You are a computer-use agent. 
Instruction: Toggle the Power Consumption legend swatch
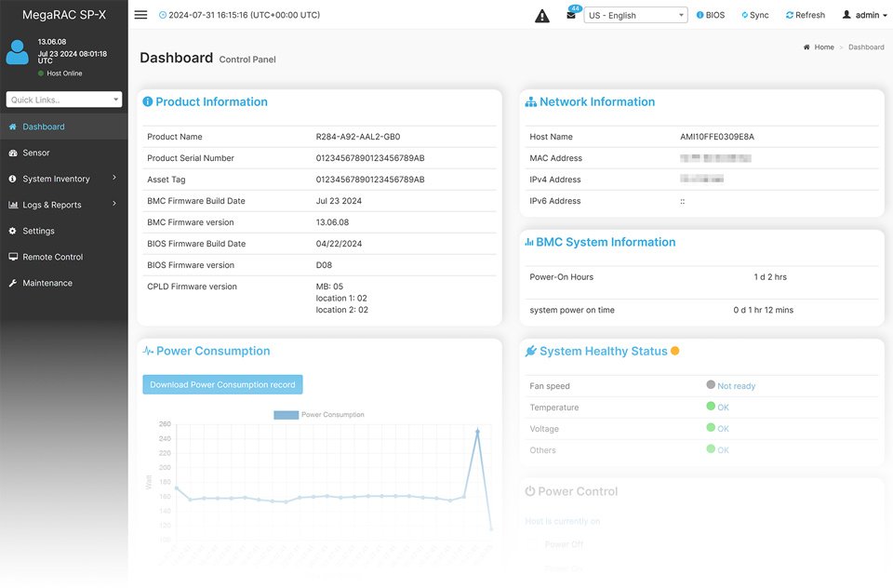coord(286,415)
